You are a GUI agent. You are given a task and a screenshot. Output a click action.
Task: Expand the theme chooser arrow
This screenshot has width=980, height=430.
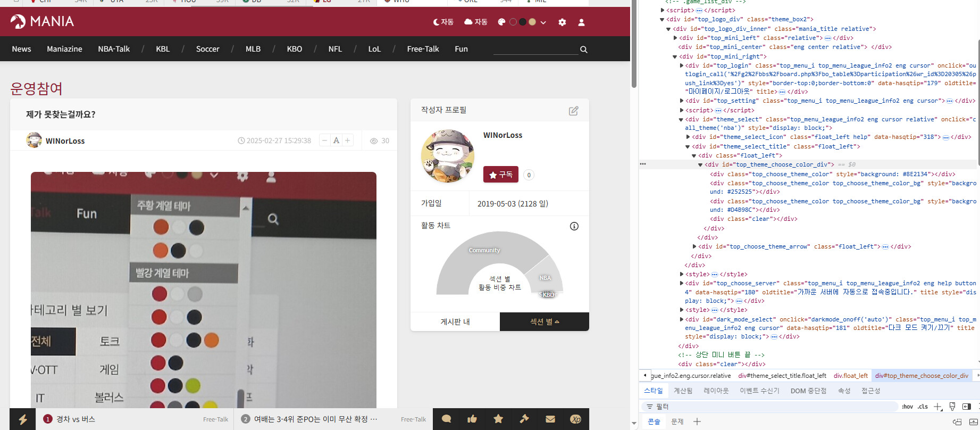[543, 22]
